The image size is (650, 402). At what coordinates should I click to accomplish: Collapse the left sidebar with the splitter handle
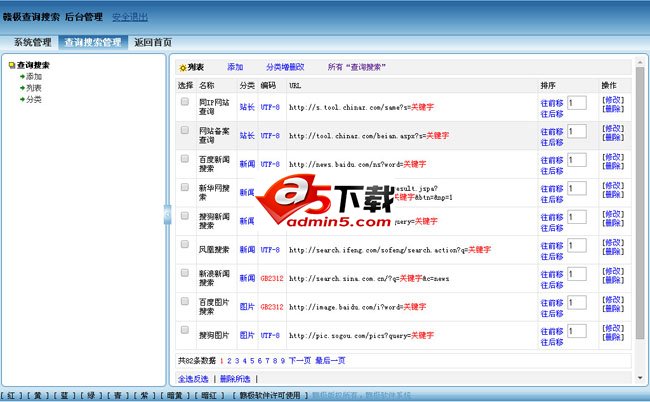167,215
